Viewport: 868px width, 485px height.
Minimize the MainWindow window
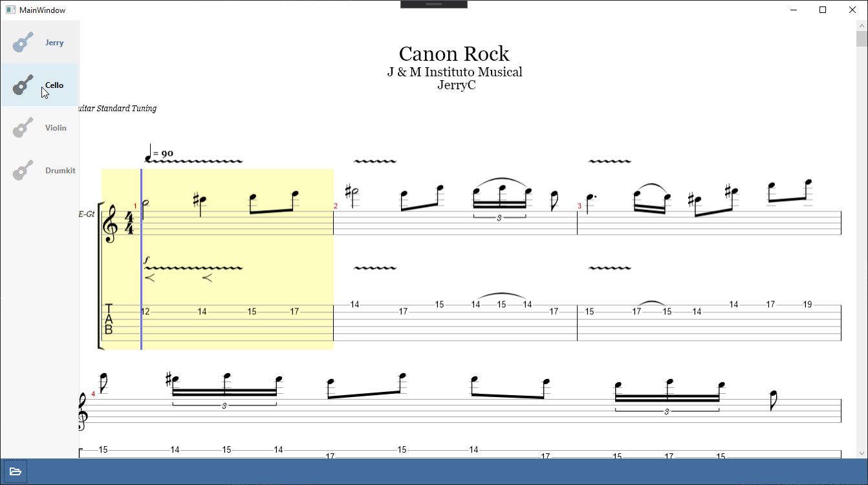pos(793,10)
